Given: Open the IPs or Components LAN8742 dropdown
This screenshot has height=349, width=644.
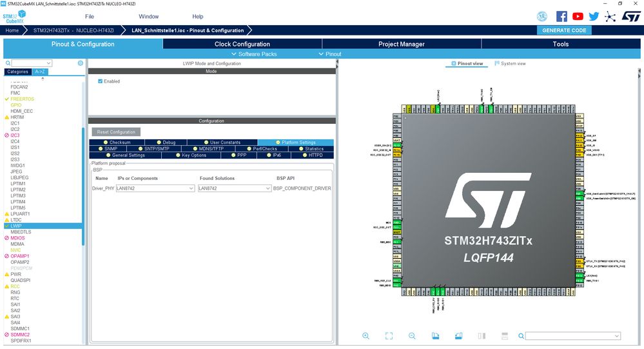Looking at the screenshot, I should (x=155, y=188).
